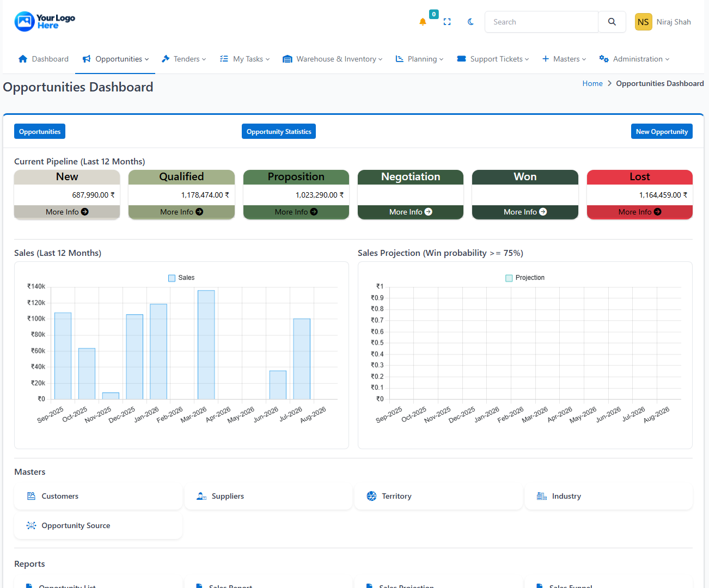This screenshot has height=588, width=709.
Task: Toggle dark mode moon icon
Action: tap(471, 22)
